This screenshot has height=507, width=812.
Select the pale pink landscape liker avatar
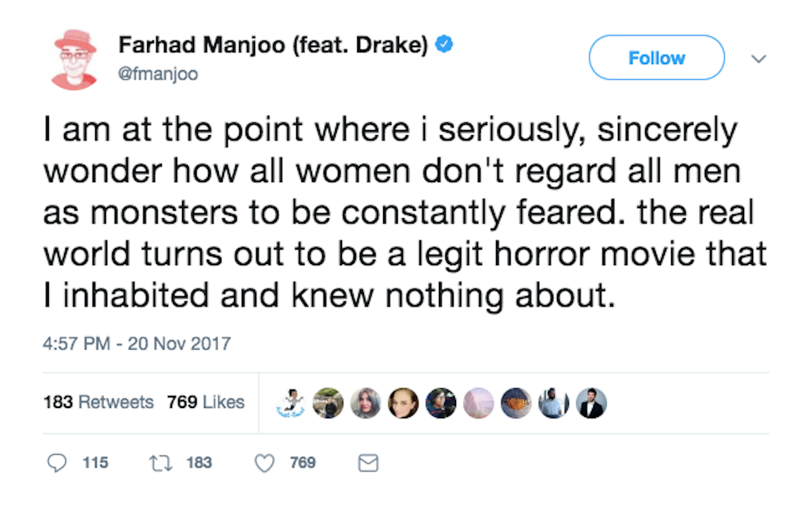click(x=478, y=403)
